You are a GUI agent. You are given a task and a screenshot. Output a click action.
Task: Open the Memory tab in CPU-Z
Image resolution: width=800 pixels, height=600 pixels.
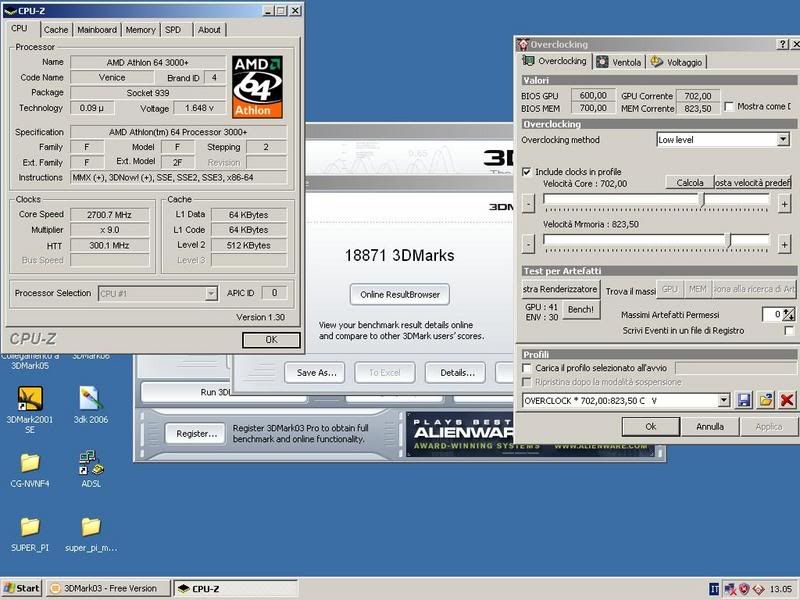point(140,30)
